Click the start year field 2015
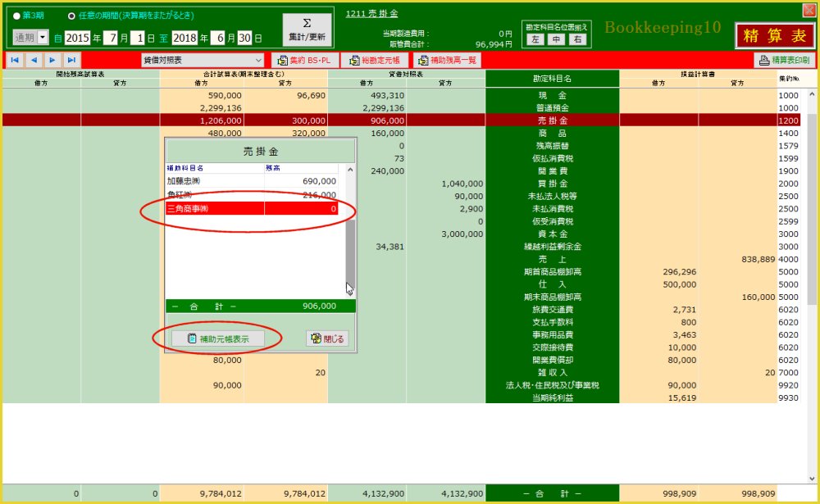Image resolution: width=820 pixels, height=504 pixels. tap(77, 38)
